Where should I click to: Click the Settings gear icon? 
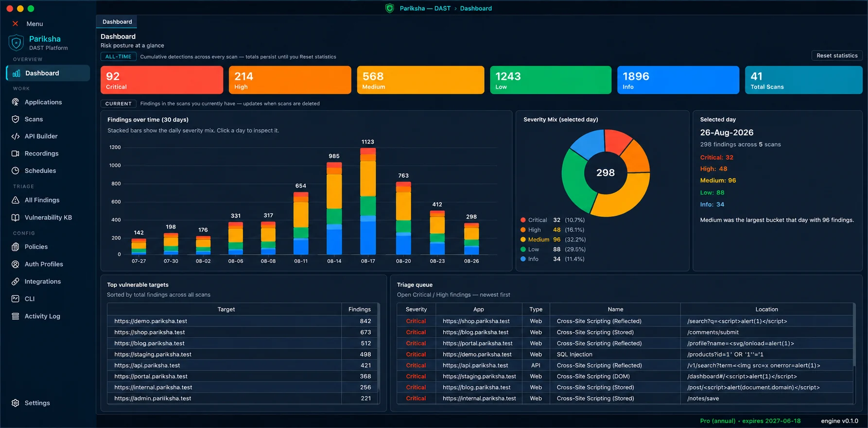coord(16,403)
